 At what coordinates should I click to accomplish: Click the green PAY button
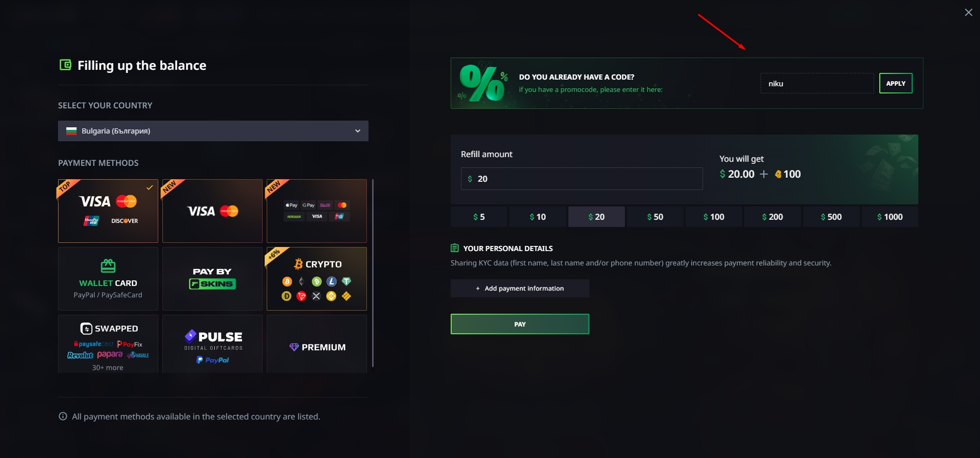[x=520, y=324]
